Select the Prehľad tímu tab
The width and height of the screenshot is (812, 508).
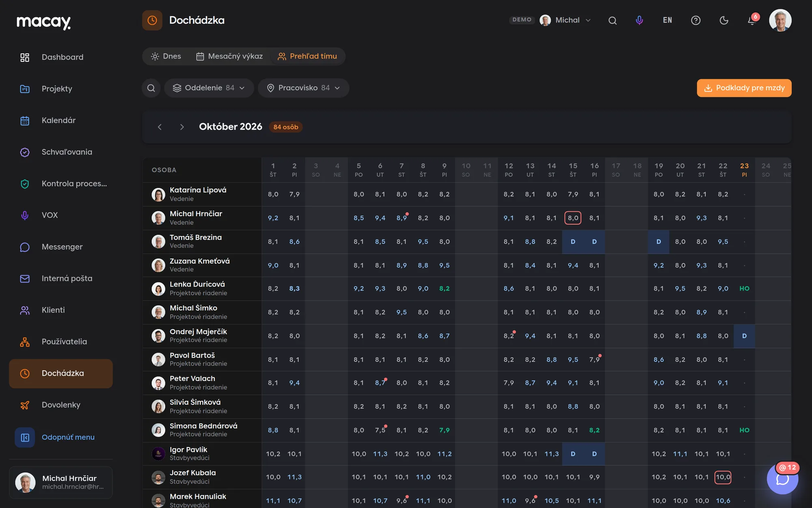pyautogui.click(x=307, y=56)
